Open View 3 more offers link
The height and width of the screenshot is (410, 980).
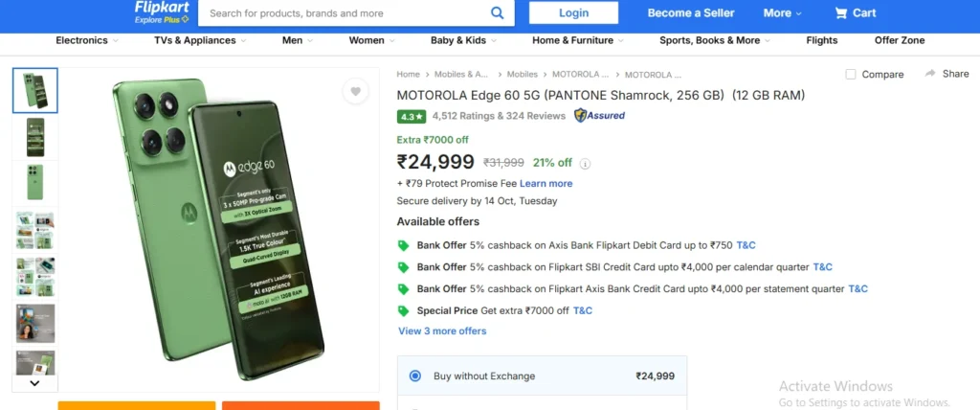click(x=442, y=331)
